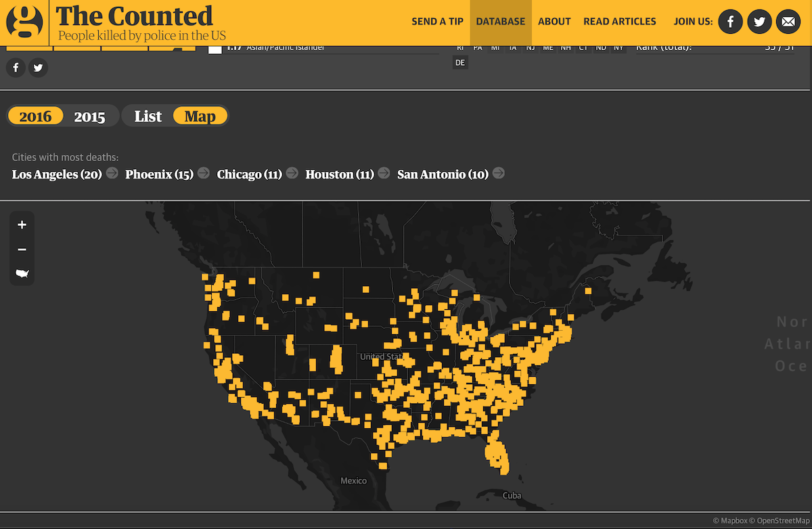
Task: Click the email envelope icon in header
Action: click(x=788, y=22)
